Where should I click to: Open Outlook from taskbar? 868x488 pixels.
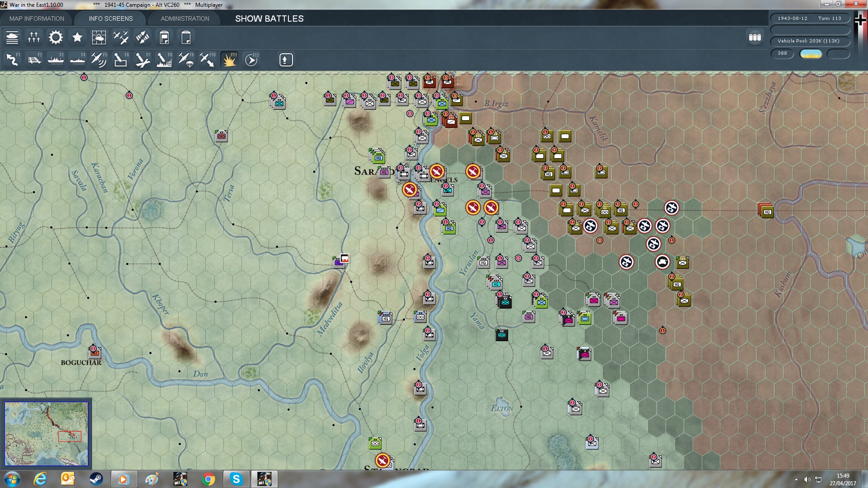(x=68, y=479)
